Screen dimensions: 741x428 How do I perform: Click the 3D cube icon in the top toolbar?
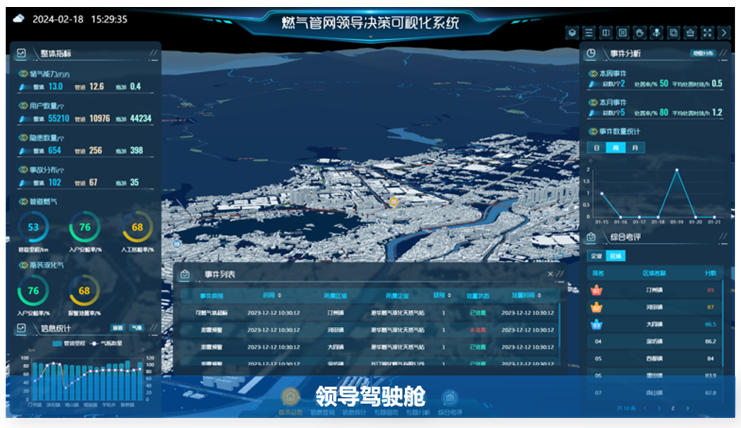[x=572, y=32]
